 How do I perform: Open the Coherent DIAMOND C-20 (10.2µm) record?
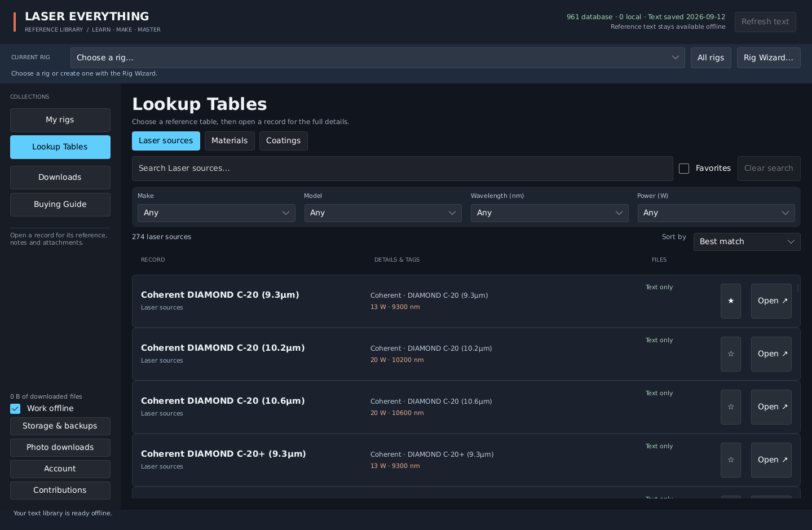(x=771, y=354)
